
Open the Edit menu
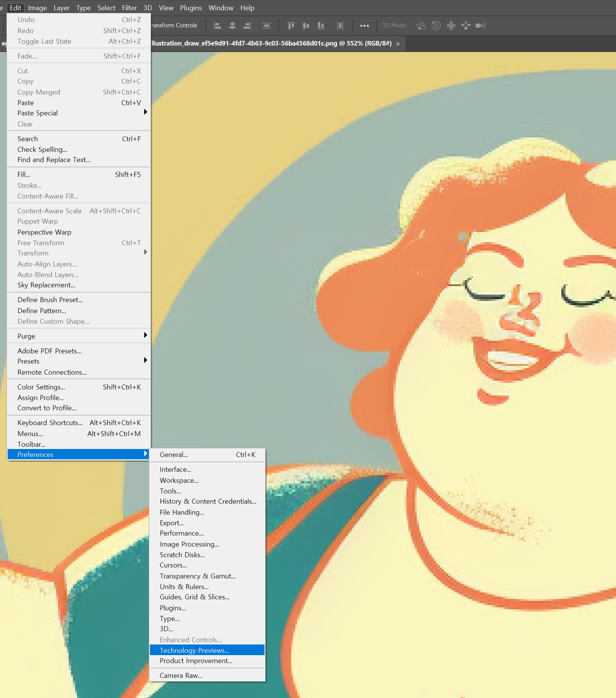point(16,8)
